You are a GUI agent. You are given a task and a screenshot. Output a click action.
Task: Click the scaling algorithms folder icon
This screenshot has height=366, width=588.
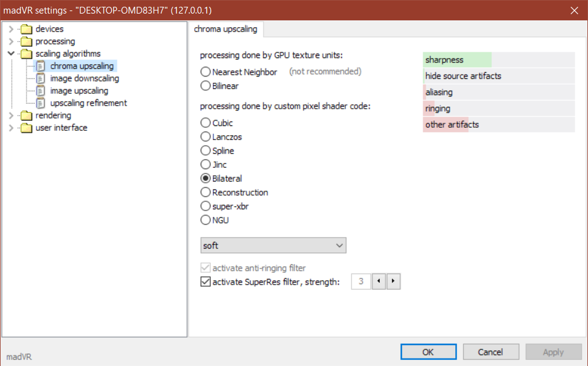point(26,54)
